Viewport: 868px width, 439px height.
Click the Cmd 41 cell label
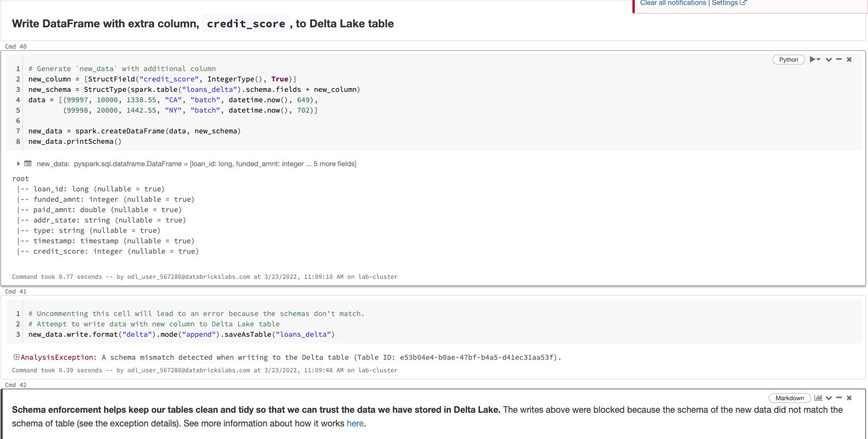pos(15,291)
